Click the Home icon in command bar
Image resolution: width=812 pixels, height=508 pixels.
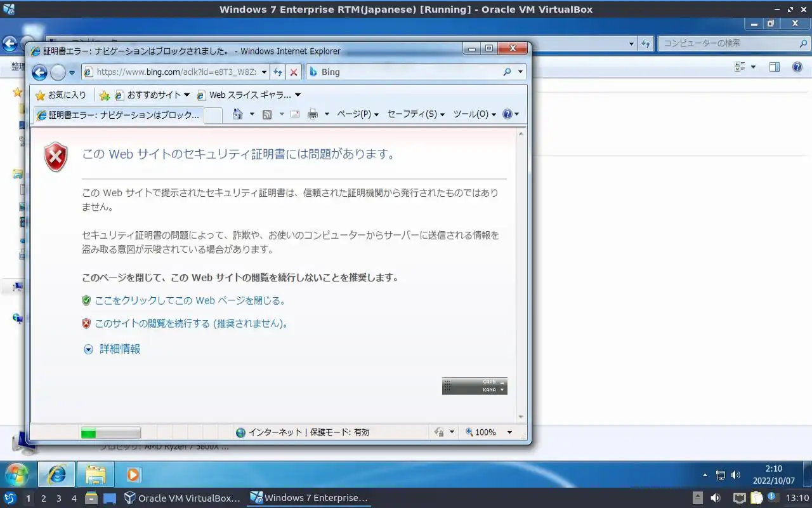[238, 114]
